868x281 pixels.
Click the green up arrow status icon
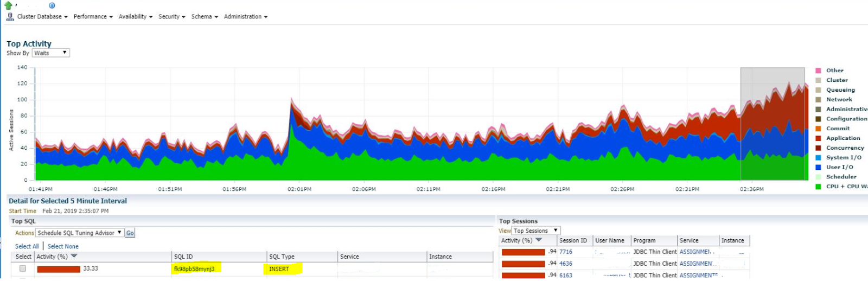point(9,5)
